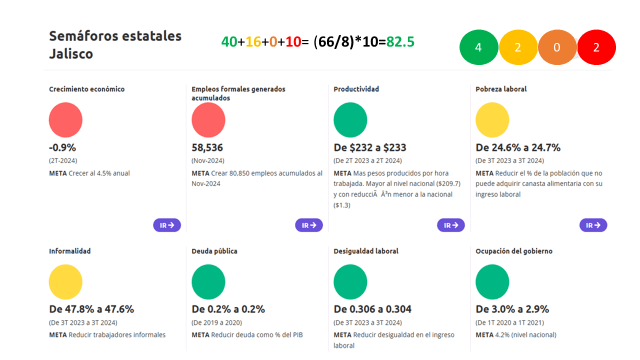This screenshot has width=640, height=360.
Task: Click the -0.9% growth value
Action: 62,148
